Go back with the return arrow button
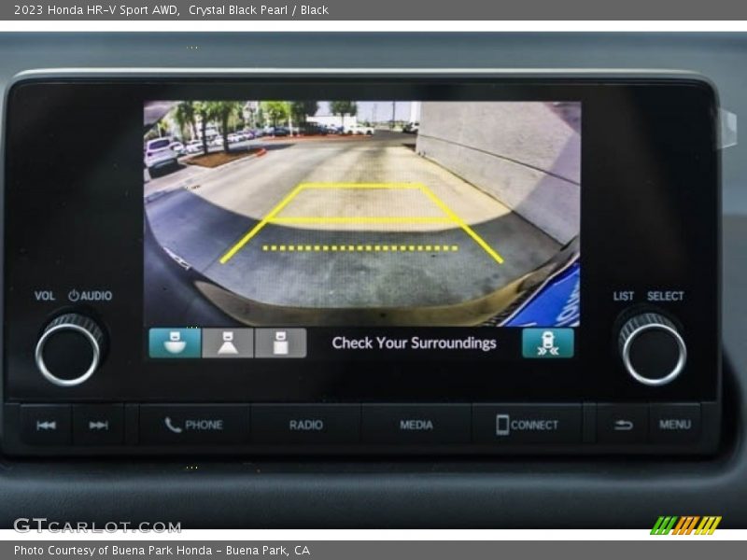The width and height of the screenshot is (747, 560). coord(623,425)
